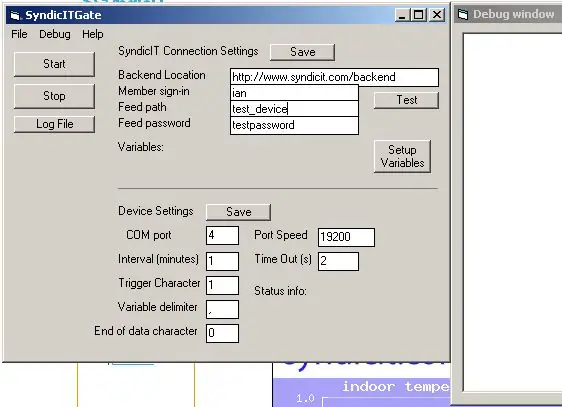The image size is (562, 407).
Task: Click the Time Out (s) field
Action: [338, 261]
